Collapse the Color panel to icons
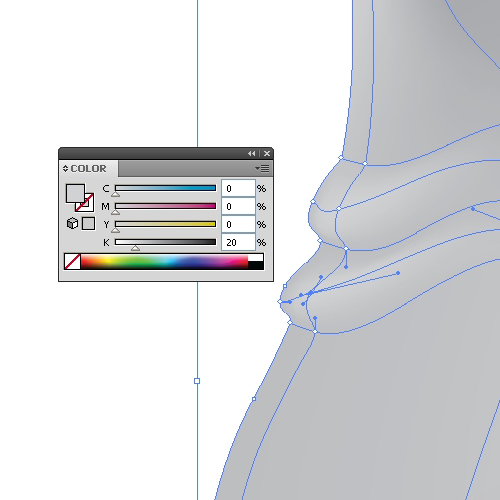The image size is (500, 500). pos(252,153)
